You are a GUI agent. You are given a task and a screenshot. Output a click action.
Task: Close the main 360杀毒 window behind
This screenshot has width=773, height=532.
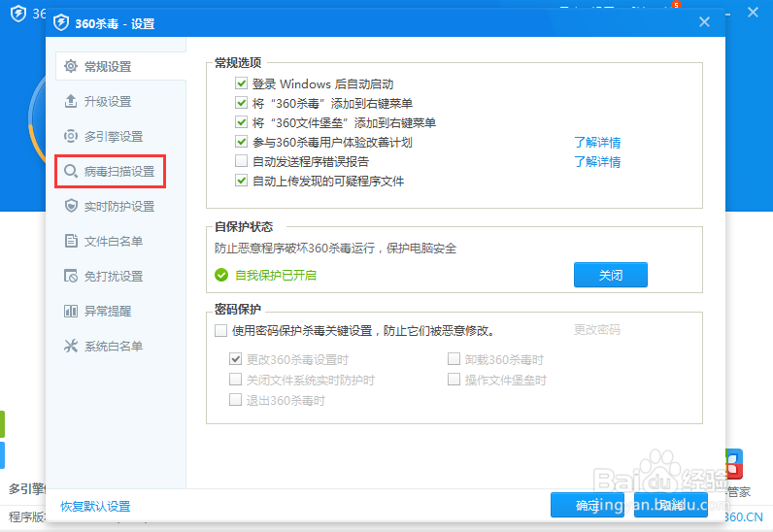(x=753, y=13)
